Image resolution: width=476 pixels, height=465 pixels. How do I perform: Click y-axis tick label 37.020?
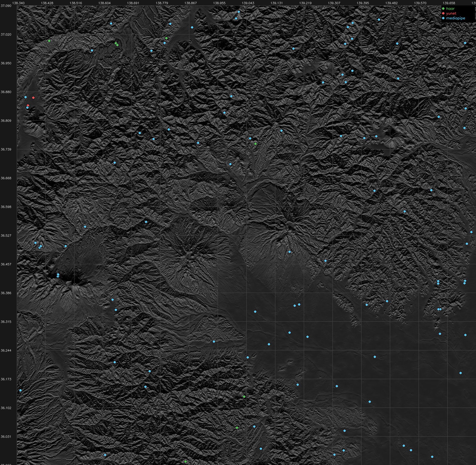pyautogui.click(x=6, y=34)
